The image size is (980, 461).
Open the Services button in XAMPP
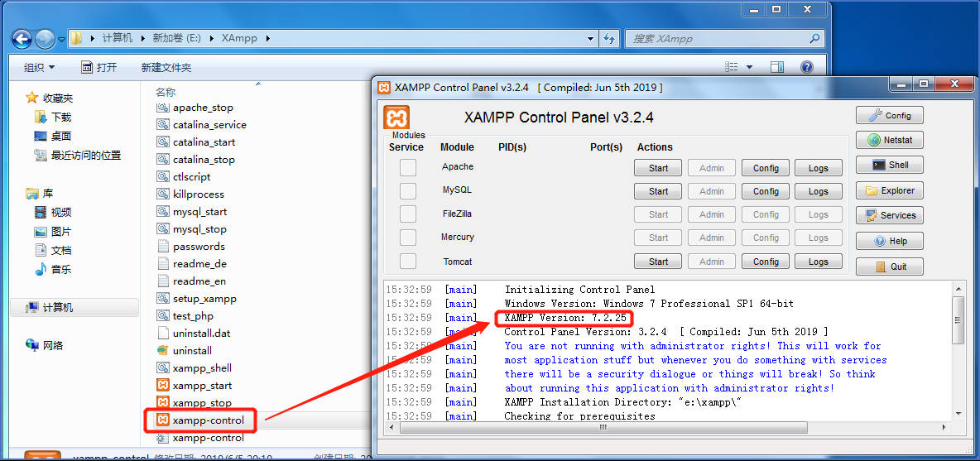(x=889, y=215)
